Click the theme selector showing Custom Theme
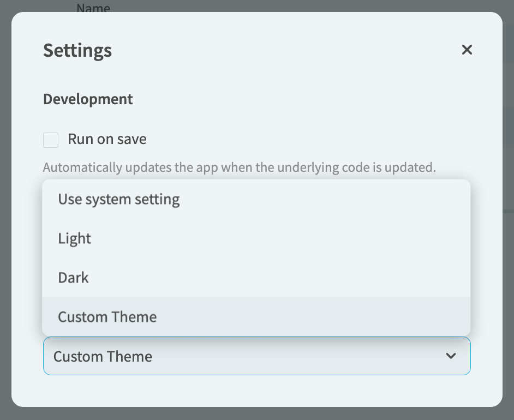The width and height of the screenshot is (514, 420). coord(218,356)
